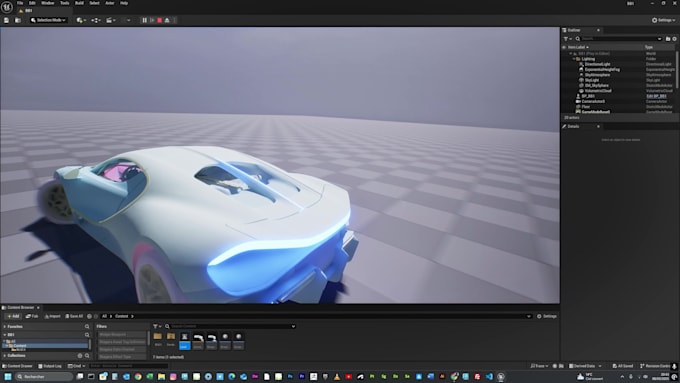Open the Output Log in status bar
680x383 pixels.
(50, 366)
